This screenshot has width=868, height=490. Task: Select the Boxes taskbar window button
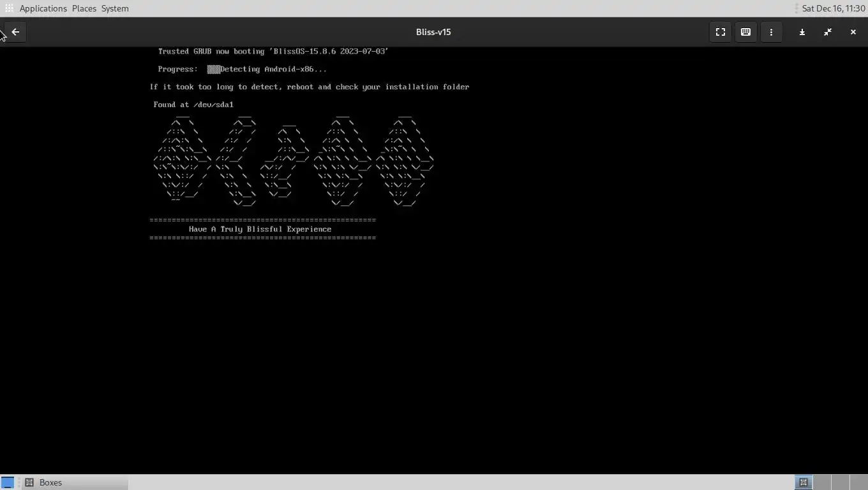point(75,482)
